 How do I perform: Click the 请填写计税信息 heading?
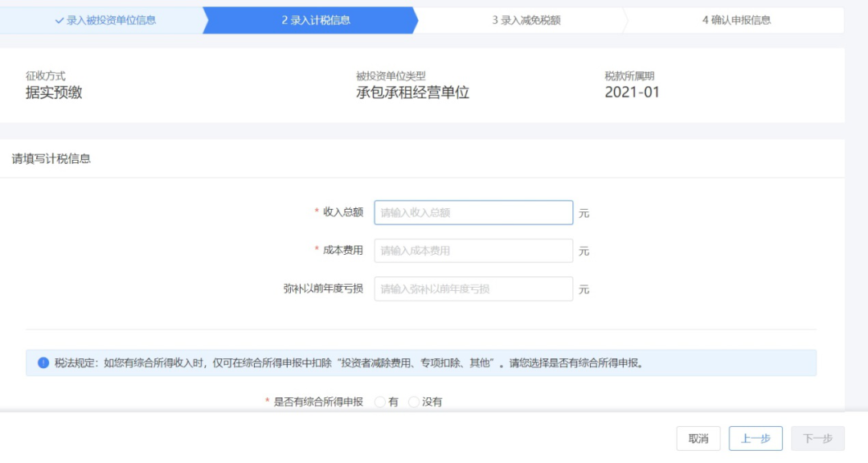coord(51,159)
